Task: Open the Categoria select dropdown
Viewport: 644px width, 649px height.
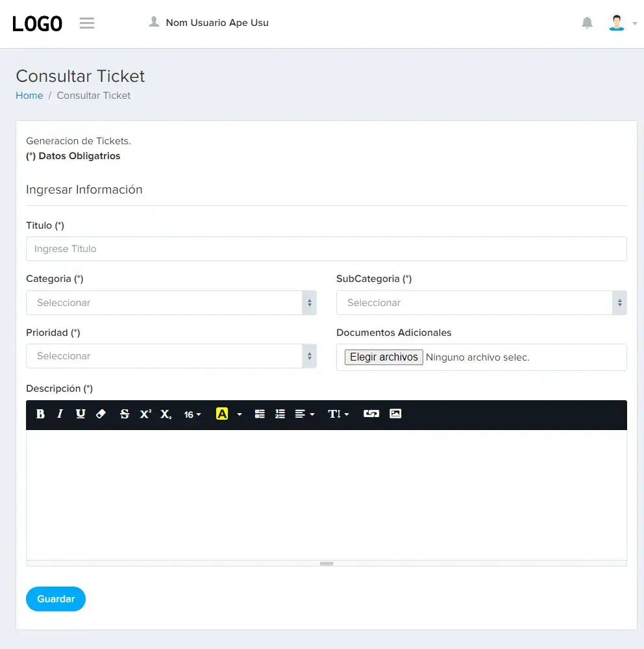Action: 171,303
